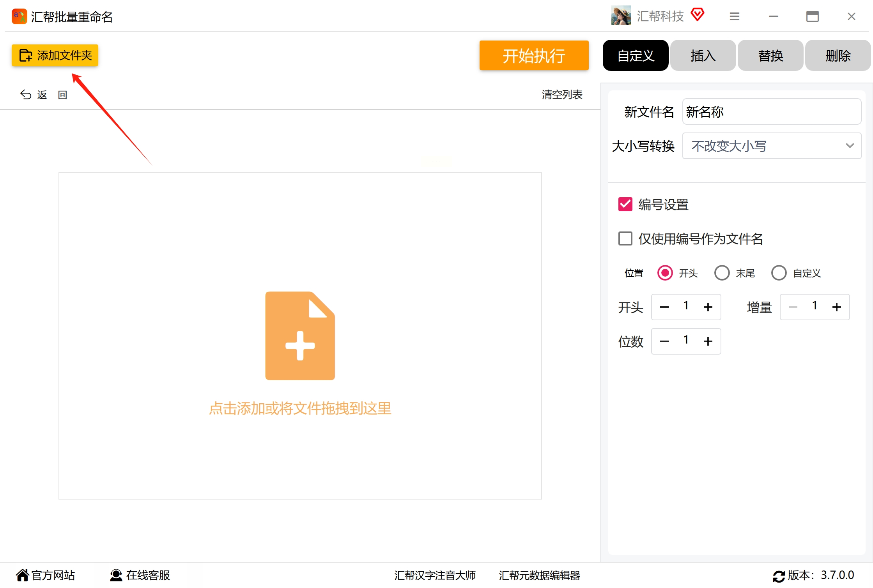Uncheck the 编号设置 checkbox
This screenshot has height=588, width=873.
[625, 204]
